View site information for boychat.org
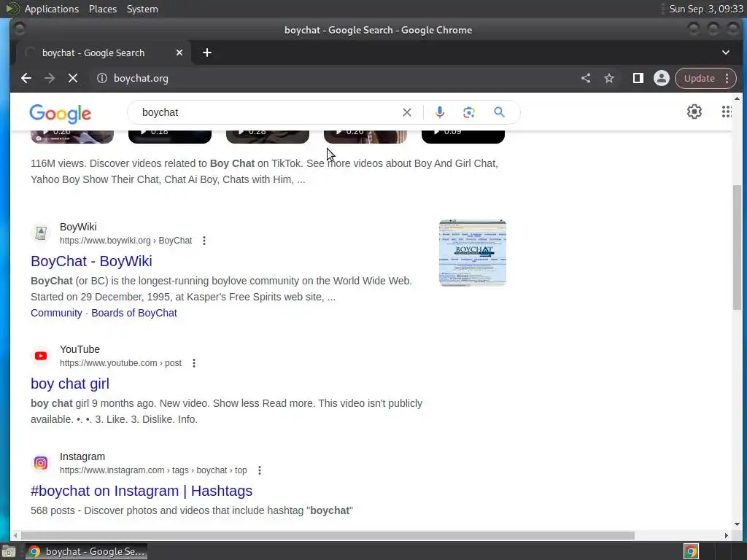 (x=102, y=78)
